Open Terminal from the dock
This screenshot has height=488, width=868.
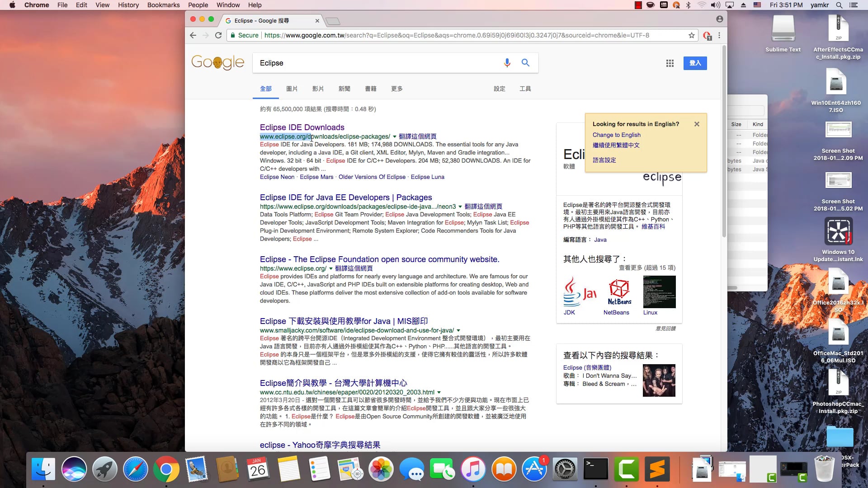595,469
